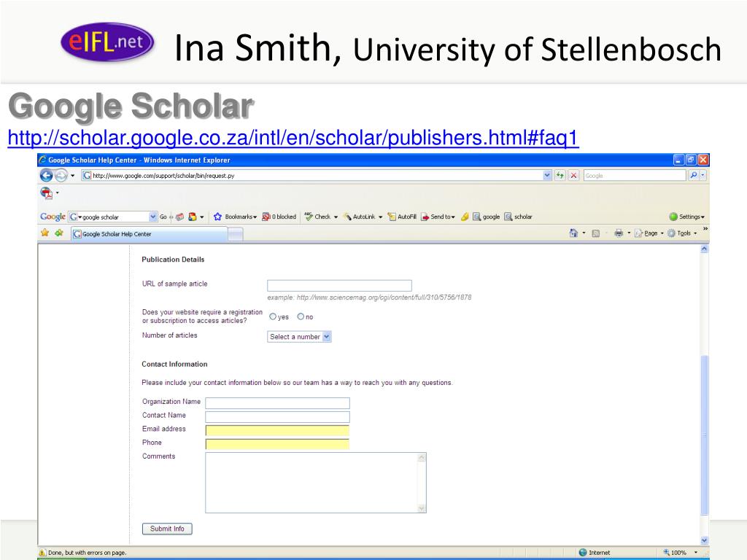Click the 0 blocked popup blocker icon
Image resolution: width=747 pixels, height=560 pixels.
pos(279,217)
